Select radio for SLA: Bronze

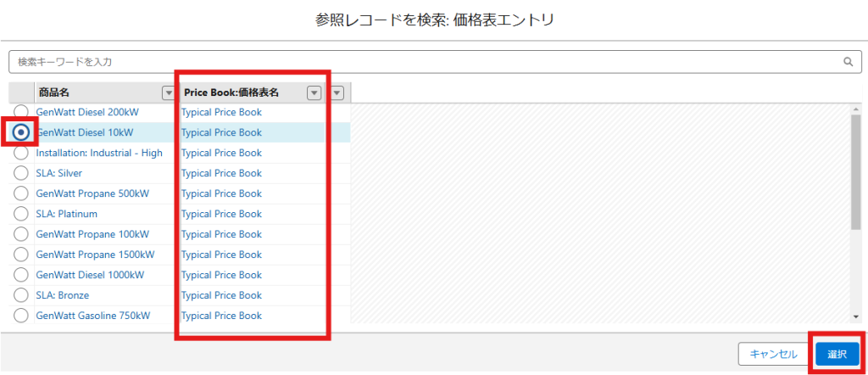pos(20,295)
